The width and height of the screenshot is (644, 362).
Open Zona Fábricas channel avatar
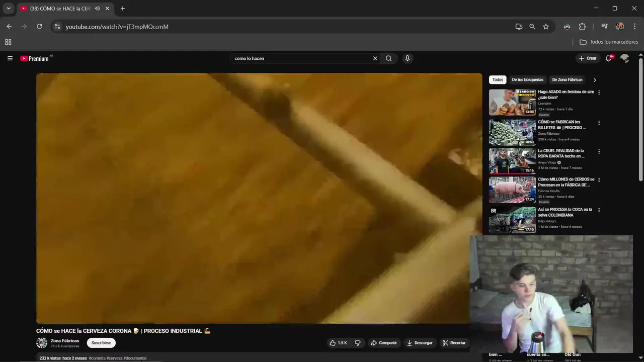[x=42, y=343]
